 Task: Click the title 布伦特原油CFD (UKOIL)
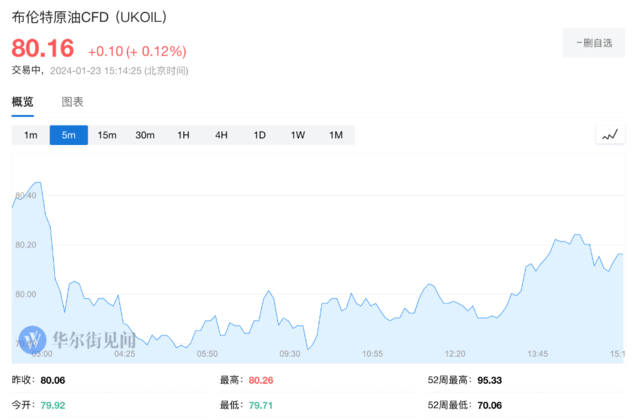(x=89, y=17)
